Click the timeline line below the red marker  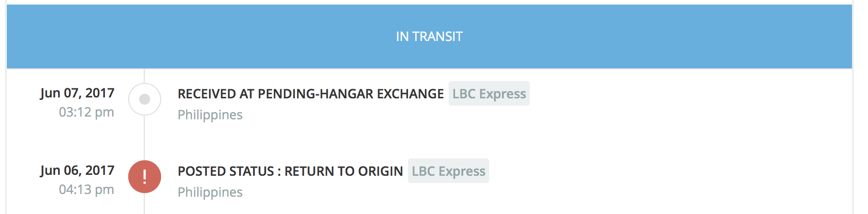pos(144,204)
